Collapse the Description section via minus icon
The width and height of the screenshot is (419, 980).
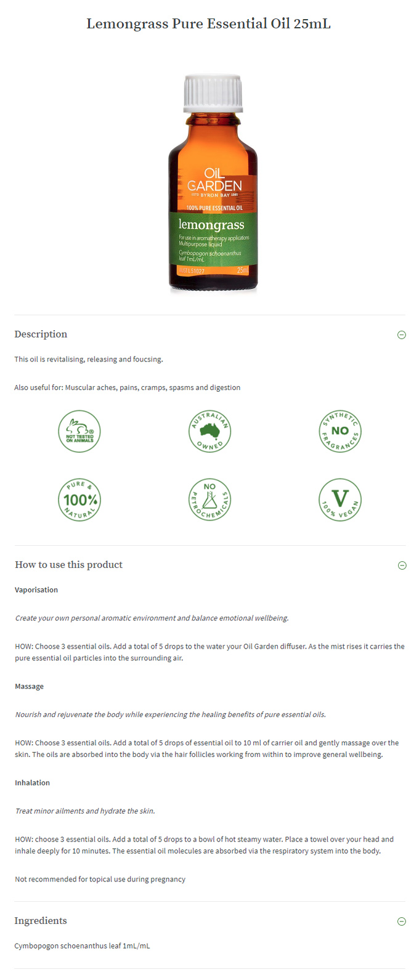pyautogui.click(x=402, y=335)
